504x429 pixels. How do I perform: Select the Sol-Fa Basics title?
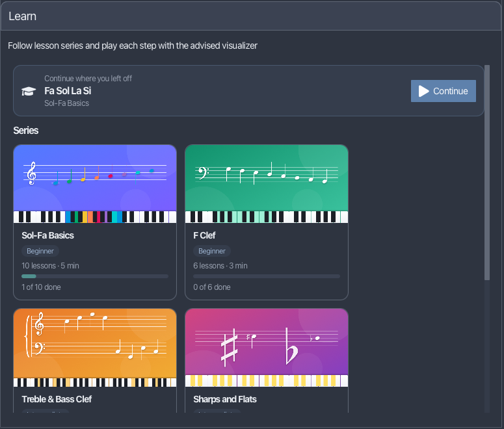point(47,235)
